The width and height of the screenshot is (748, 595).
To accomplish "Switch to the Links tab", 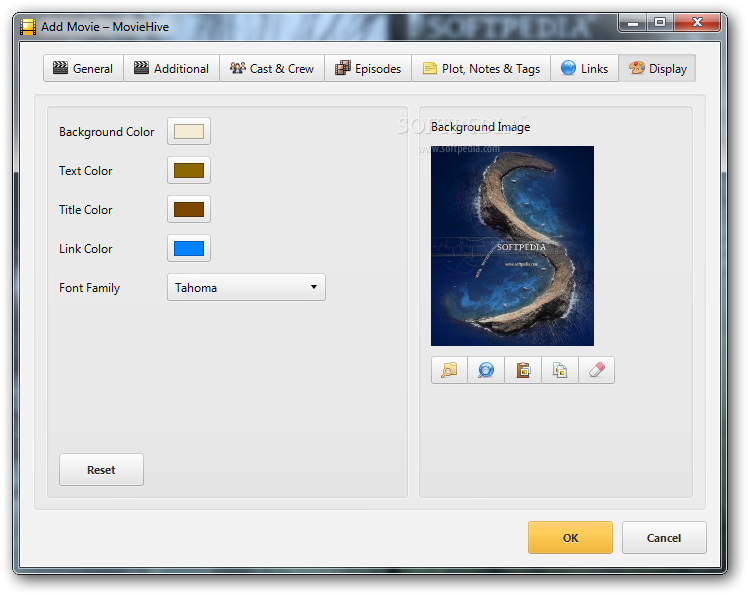I will [584, 68].
